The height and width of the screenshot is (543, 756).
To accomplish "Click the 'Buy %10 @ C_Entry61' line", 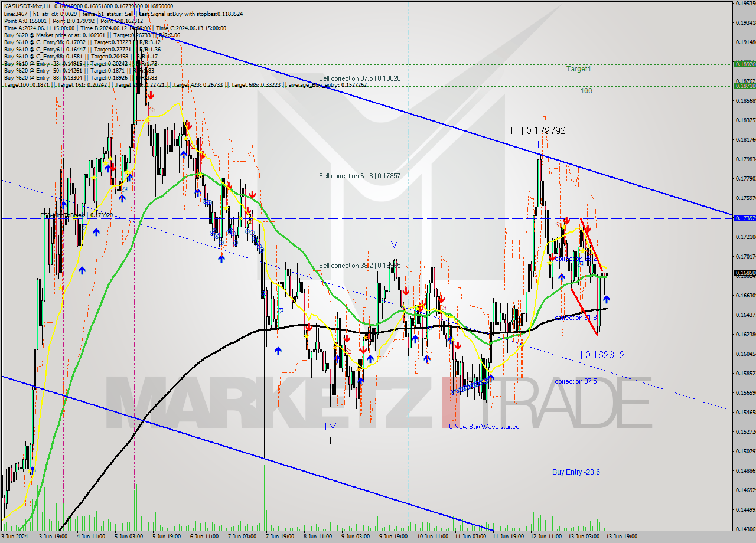I will 82,49.
